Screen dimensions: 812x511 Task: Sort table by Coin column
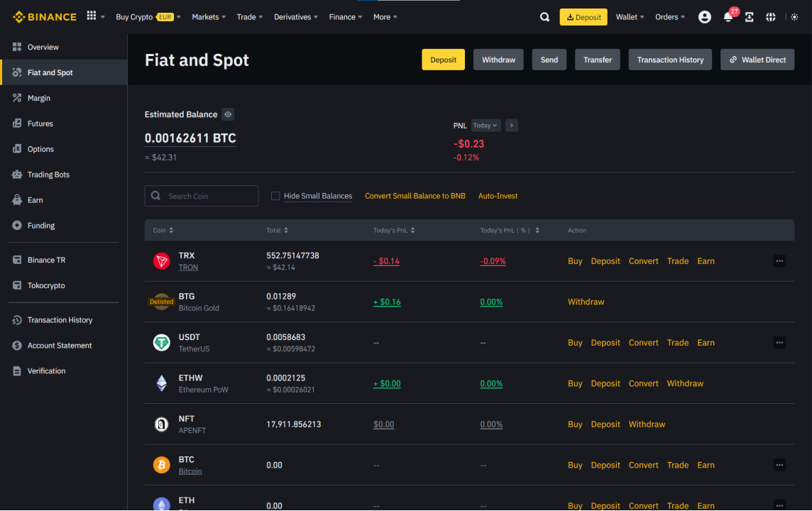pos(163,231)
